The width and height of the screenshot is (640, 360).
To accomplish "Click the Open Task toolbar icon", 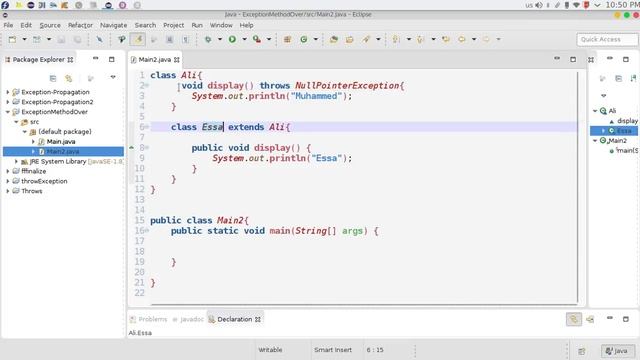I will tap(349, 39).
